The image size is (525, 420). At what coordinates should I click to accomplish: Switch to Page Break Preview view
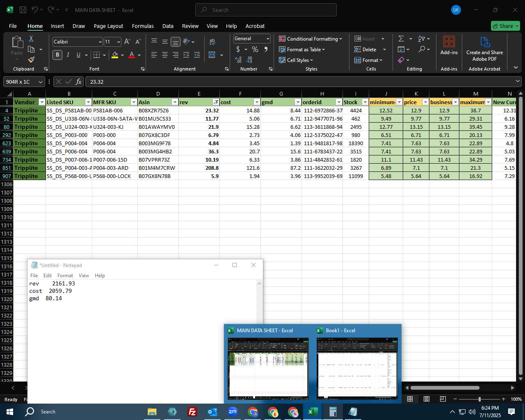tap(443, 399)
